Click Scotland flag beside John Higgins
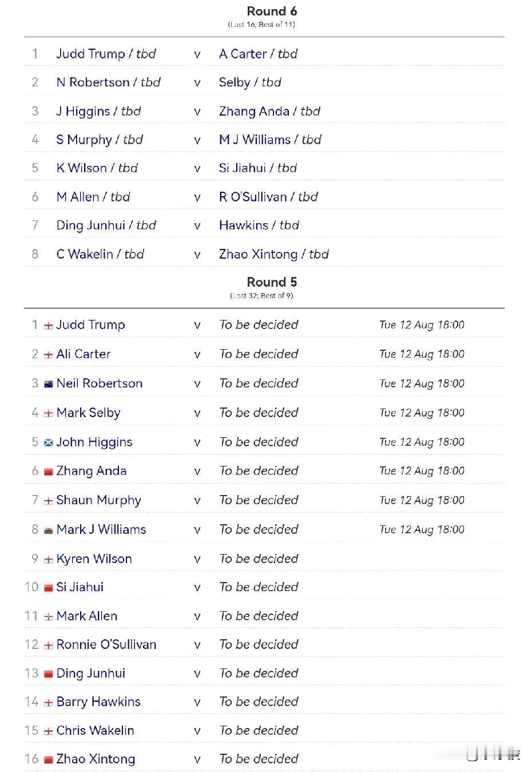532x772 pixels. coord(49,442)
